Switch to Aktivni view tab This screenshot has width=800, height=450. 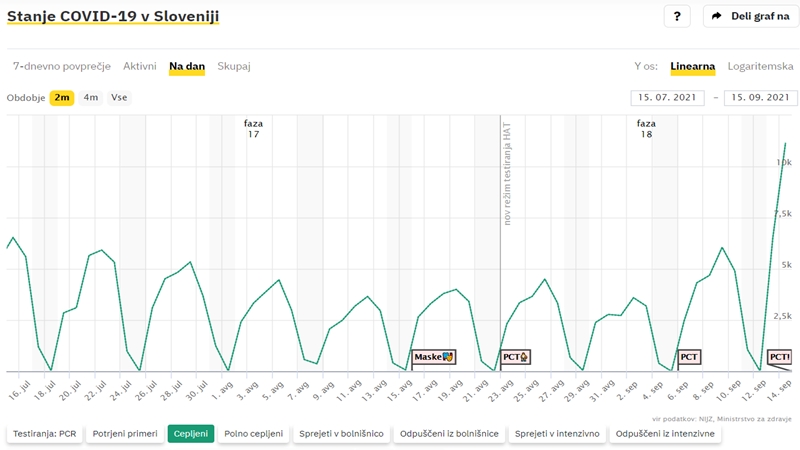[140, 66]
